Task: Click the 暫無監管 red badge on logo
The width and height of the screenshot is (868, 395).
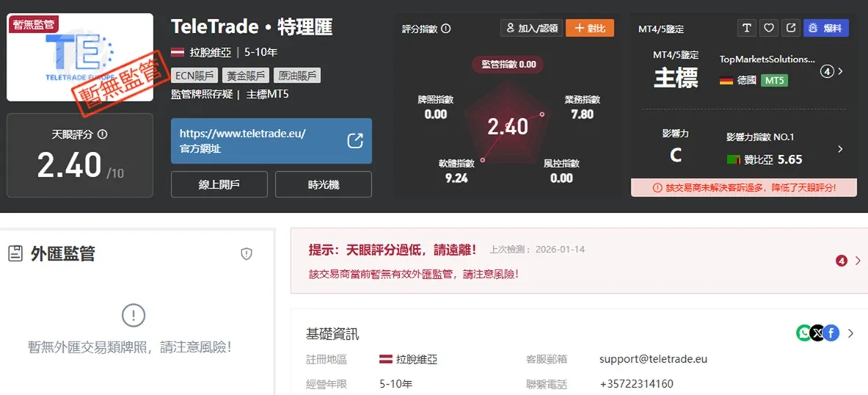Action: [x=34, y=25]
